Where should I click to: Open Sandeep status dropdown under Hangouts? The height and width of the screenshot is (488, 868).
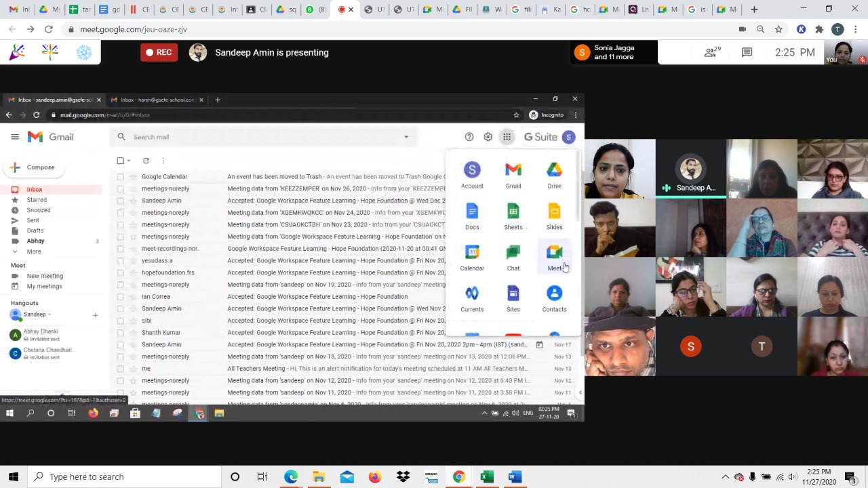tap(49, 314)
